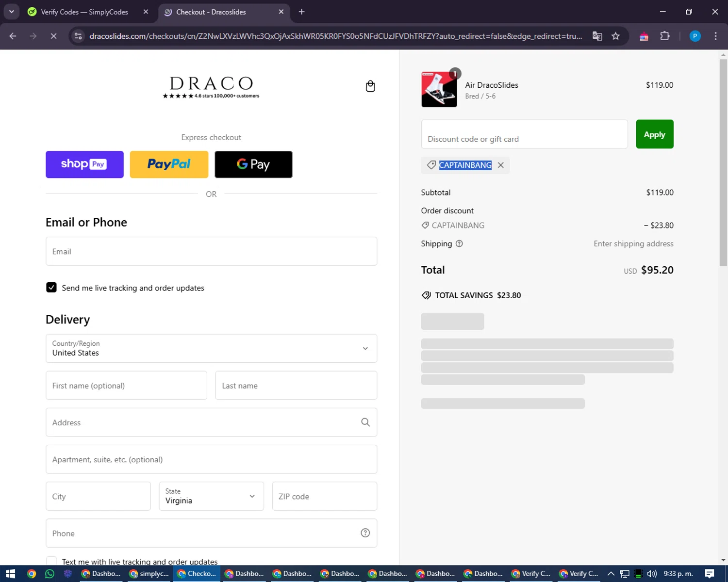Screen dimensions: 728x582
Task: Open simplyc... taskbar Chrome window
Action: 149,574
